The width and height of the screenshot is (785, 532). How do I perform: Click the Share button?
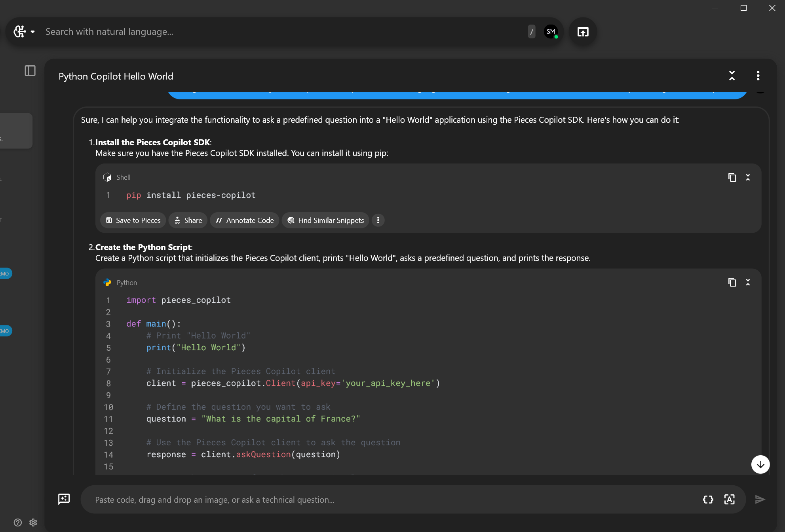coord(188,220)
